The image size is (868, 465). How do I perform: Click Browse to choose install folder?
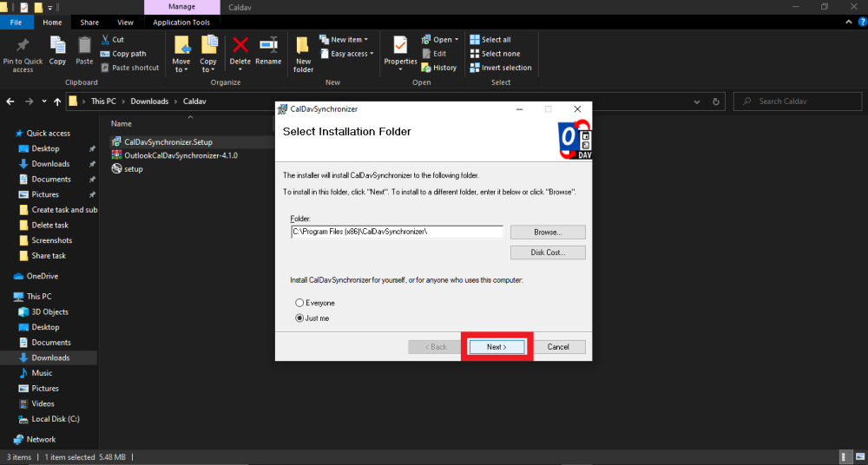pyautogui.click(x=548, y=232)
